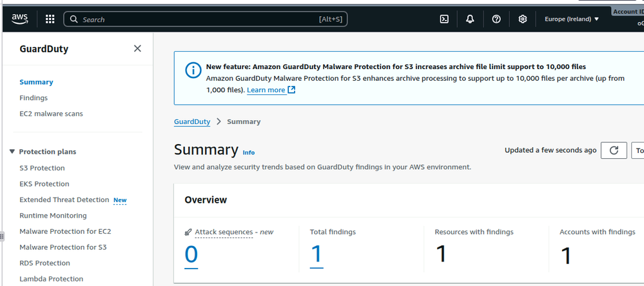
Task: Click the Total findings count
Action: [x=316, y=254]
